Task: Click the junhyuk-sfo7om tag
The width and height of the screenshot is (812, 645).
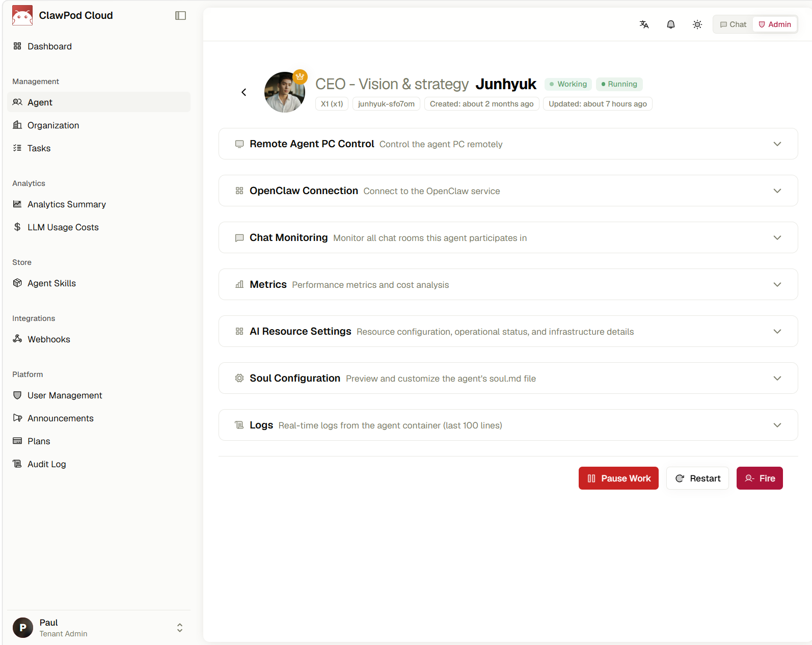Action: click(x=386, y=104)
